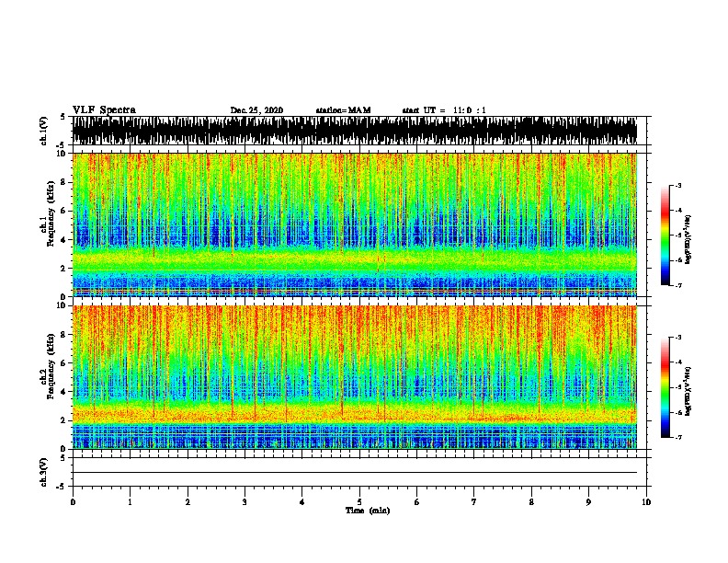
Task: Click time axis tick label "1"
Action: 130,502
